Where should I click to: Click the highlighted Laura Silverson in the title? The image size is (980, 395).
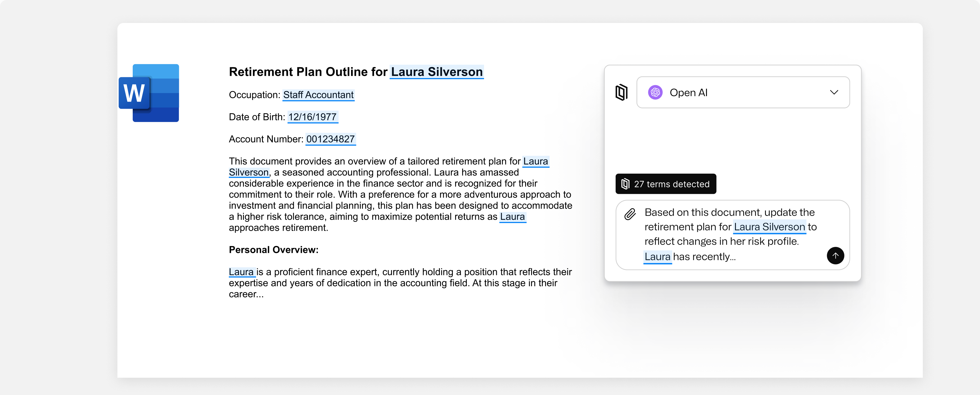[436, 72]
